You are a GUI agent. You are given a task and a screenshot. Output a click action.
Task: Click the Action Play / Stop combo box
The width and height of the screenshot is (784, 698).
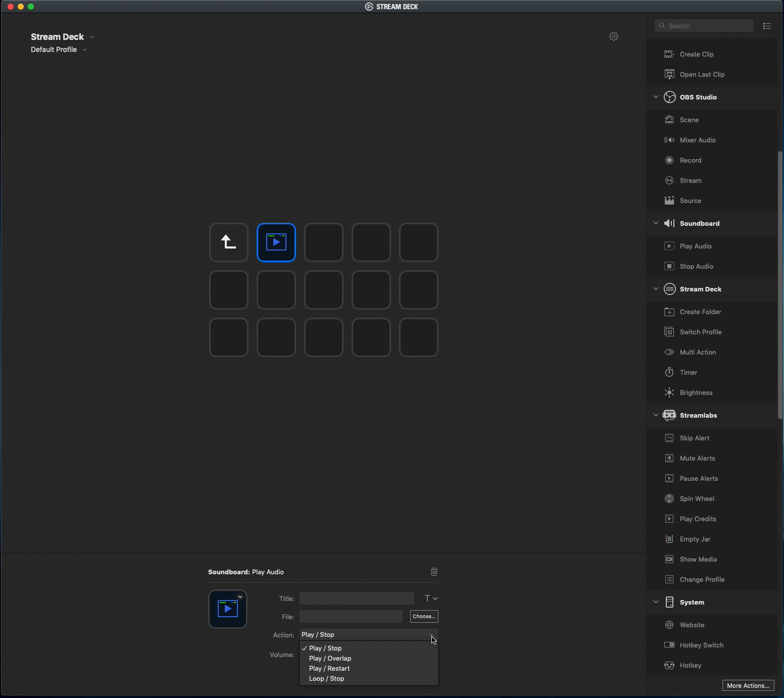tap(369, 635)
